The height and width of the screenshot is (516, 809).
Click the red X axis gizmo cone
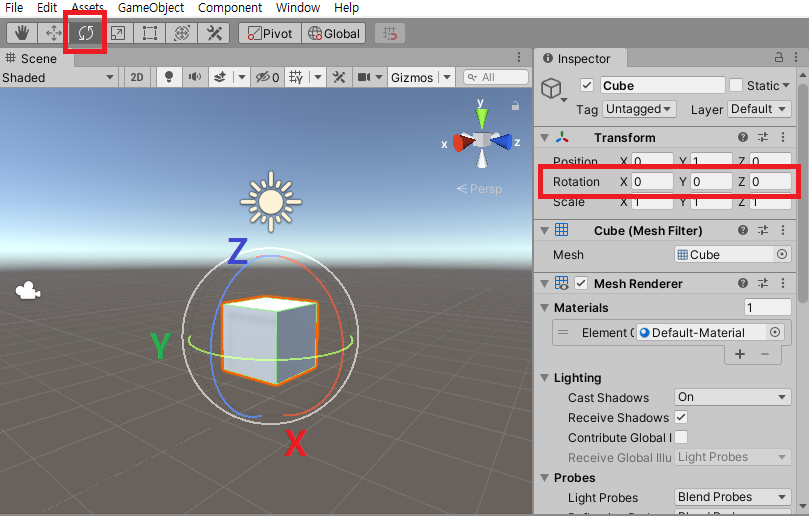[464, 142]
